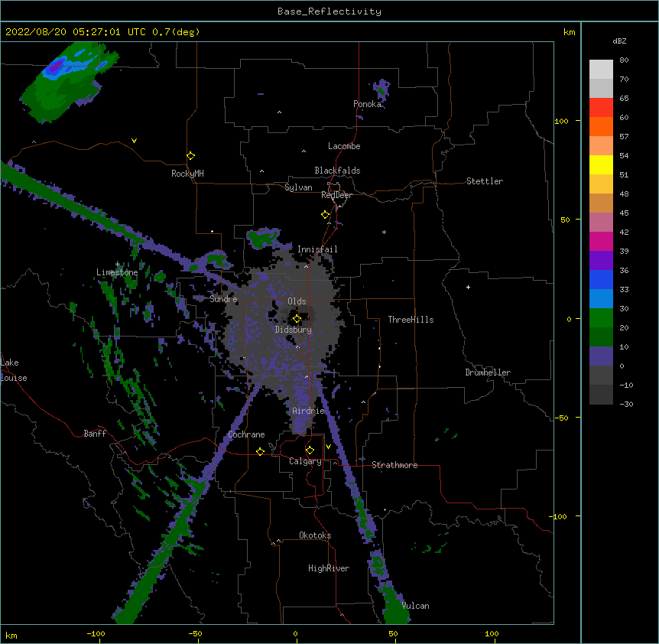Click the Banff label
Viewport: 659px width, 644px height.
coord(95,434)
